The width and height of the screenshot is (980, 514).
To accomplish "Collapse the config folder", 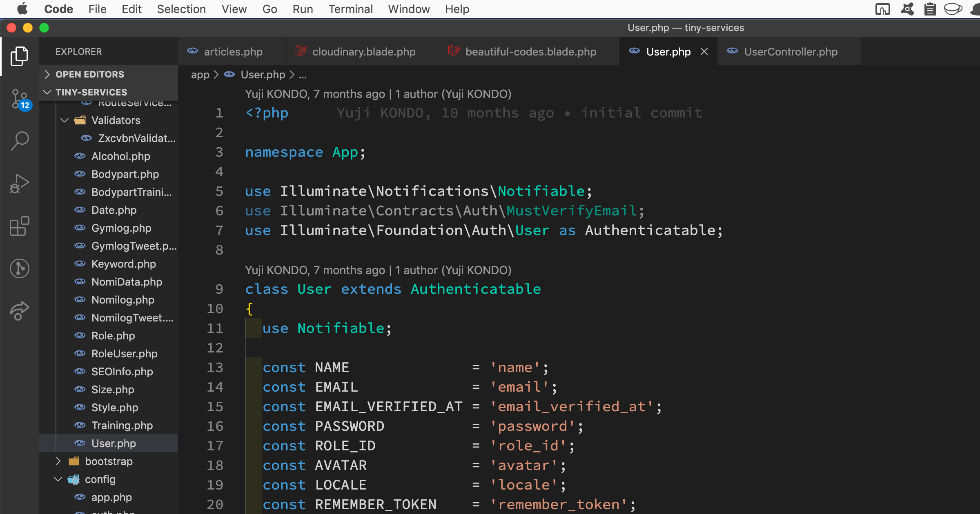I will 100,479.
